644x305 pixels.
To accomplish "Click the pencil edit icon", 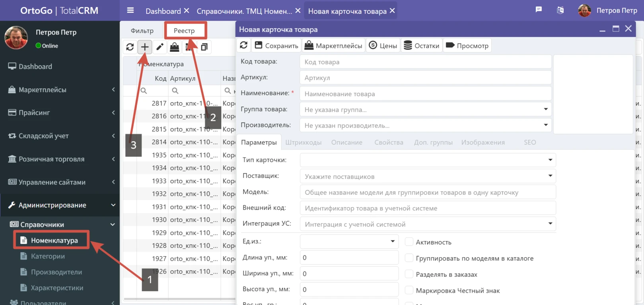I will pyautogui.click(x=160, y=47).
